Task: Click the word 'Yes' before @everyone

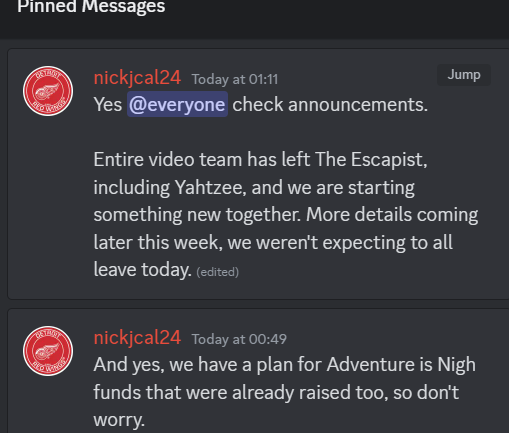Action: point(108,104)
